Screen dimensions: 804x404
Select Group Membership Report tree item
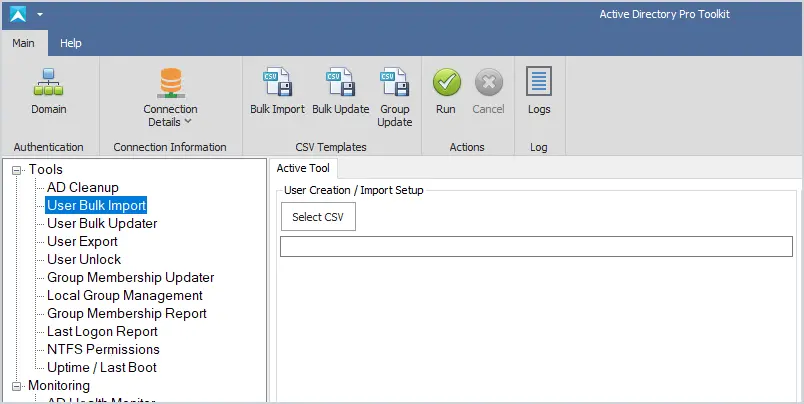tap(127, 314)
